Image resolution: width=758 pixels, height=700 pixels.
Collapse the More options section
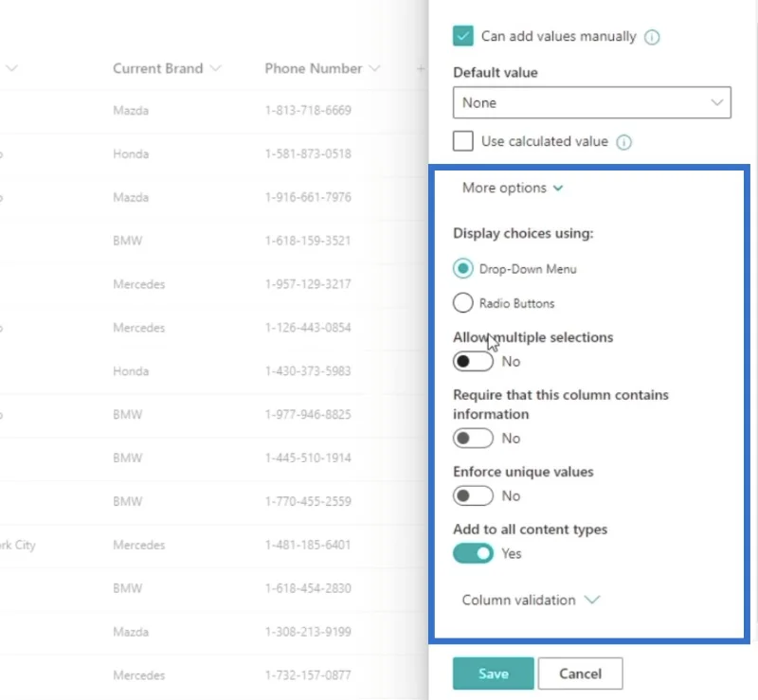(513, 188)
